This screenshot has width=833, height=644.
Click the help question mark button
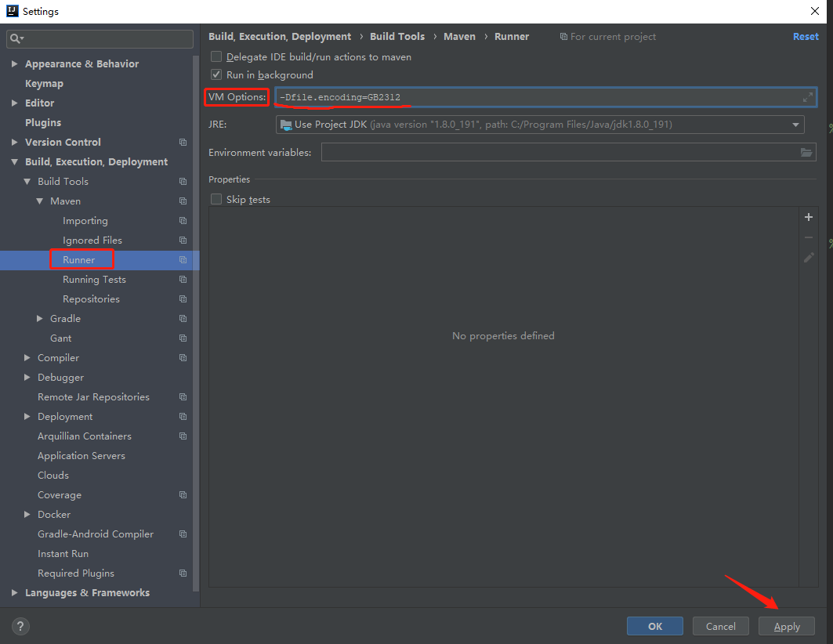[x=20, y=626]
